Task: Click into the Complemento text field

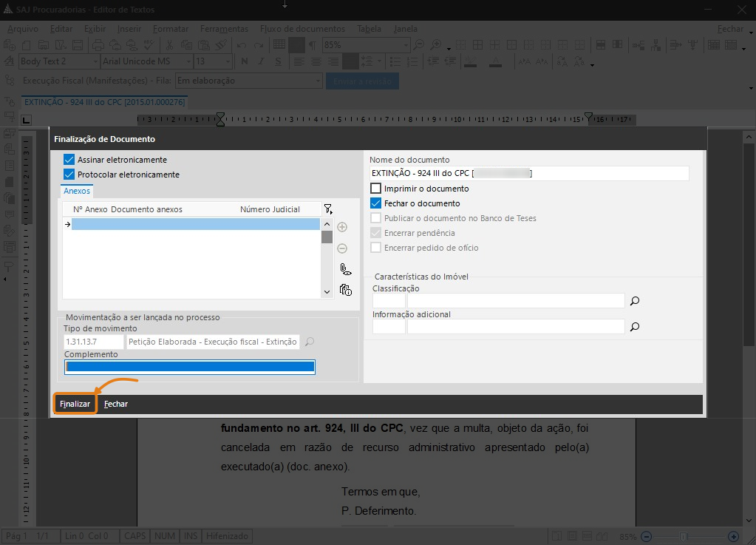Action: [190, 367]
